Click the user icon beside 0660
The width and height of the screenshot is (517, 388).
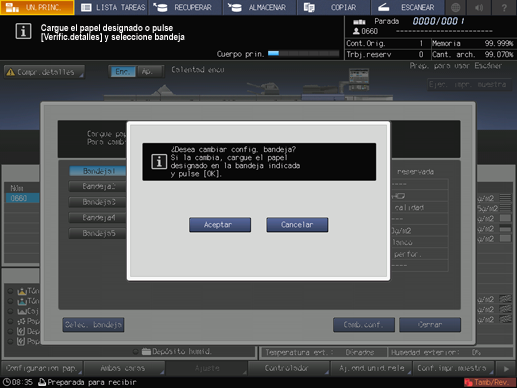(x=356, y=31)
